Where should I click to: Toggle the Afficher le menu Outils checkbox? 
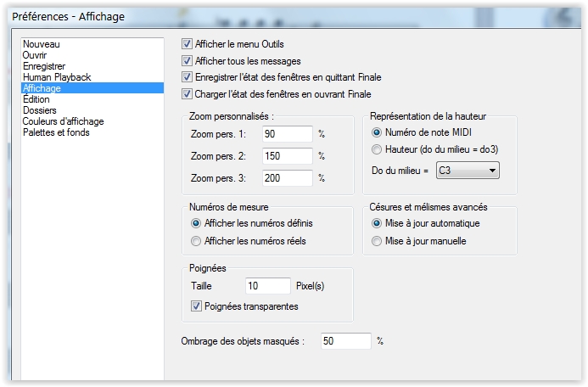pos(188,44)
